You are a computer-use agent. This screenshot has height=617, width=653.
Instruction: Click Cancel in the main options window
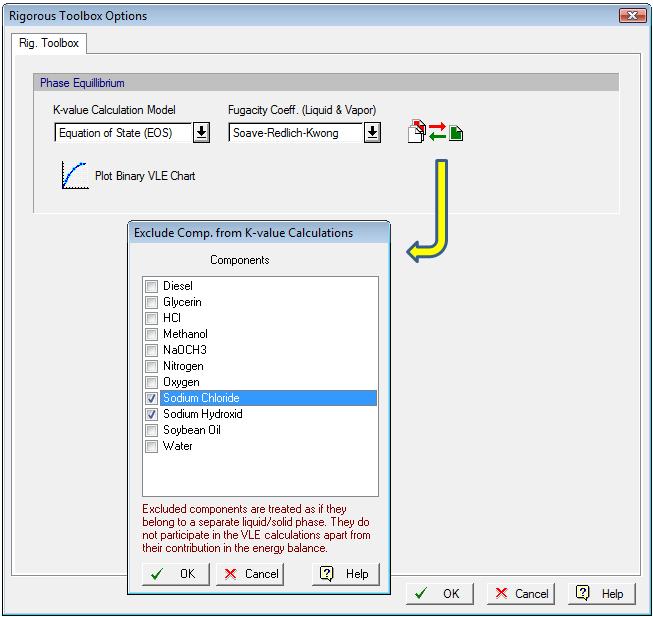coord(520,593)
